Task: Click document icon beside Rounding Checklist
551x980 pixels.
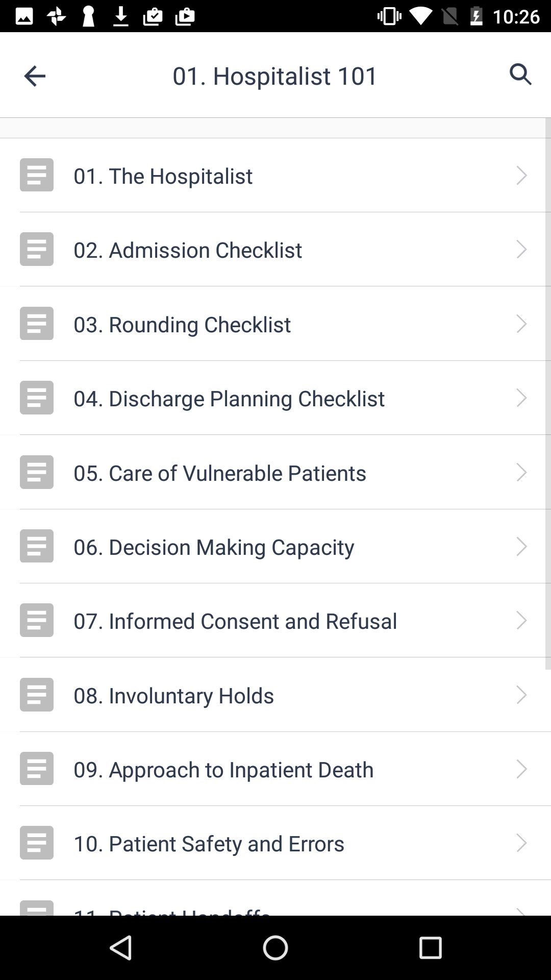Action: pos(37,324)
